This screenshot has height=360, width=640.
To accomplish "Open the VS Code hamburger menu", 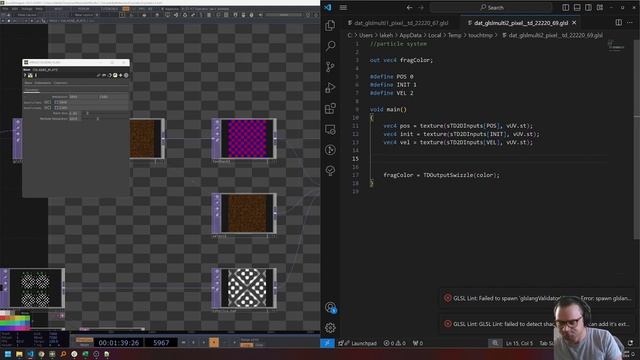I will (x=343, y=7).
